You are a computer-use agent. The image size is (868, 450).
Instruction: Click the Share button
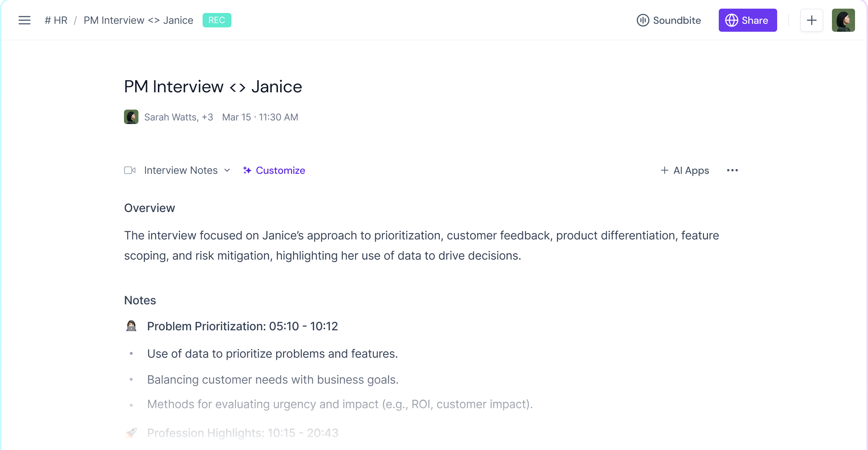pyautogui.click(x=748, y=20)
